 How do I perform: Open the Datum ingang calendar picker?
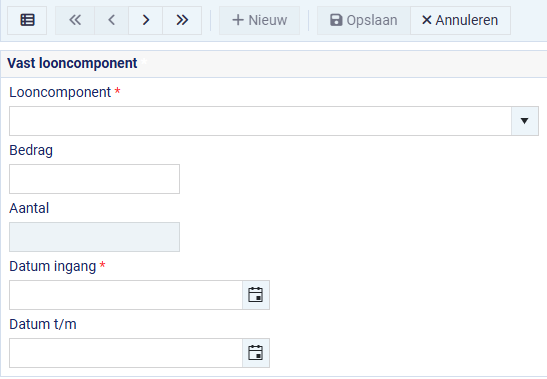pos(256,295)
